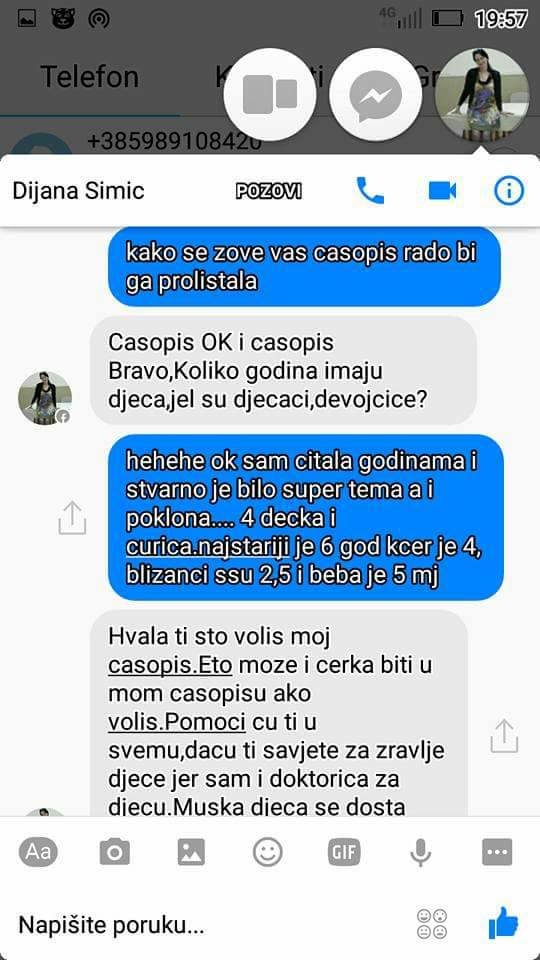The image size is (540, 960).
Task: Open the sticker faces grid icon
Action: coord(432,924)
